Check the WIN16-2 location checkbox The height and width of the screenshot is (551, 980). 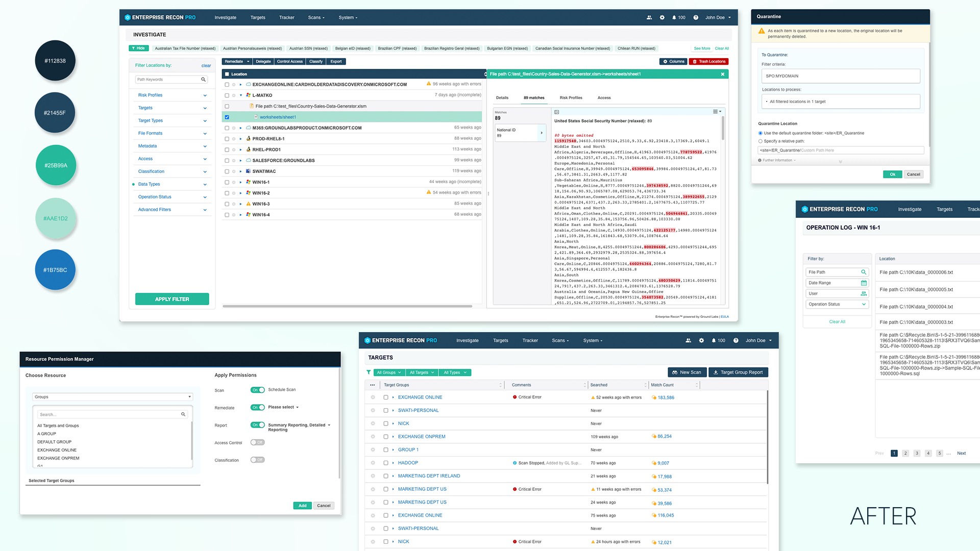point(227,193)
